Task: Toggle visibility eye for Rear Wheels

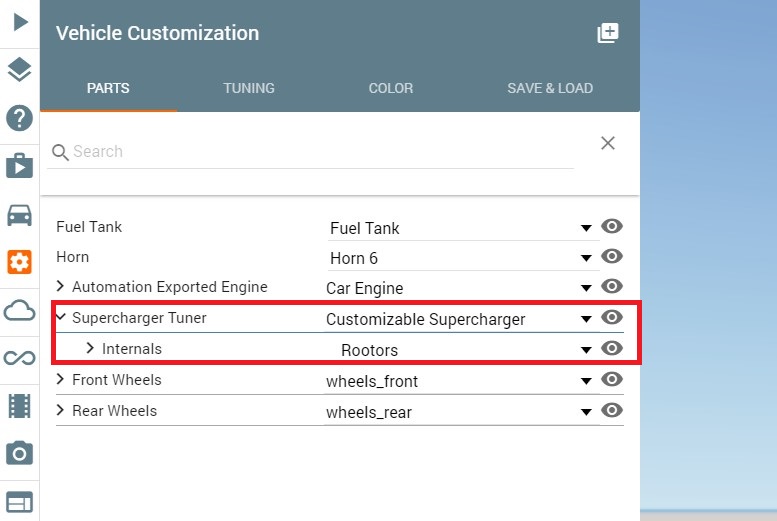Action: point(612,410)
